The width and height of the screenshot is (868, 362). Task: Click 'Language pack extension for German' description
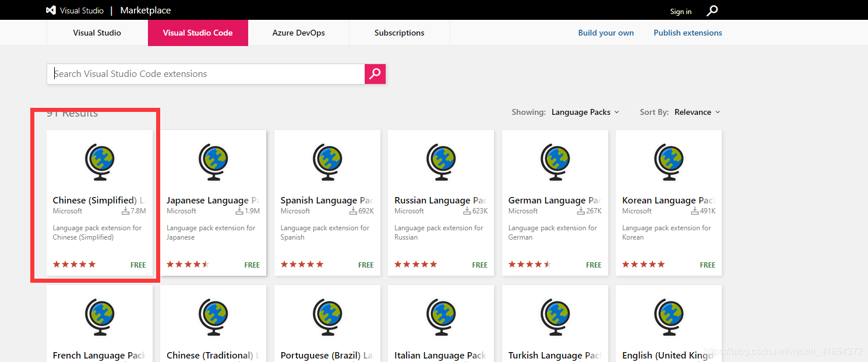click(x=553, y=233)
